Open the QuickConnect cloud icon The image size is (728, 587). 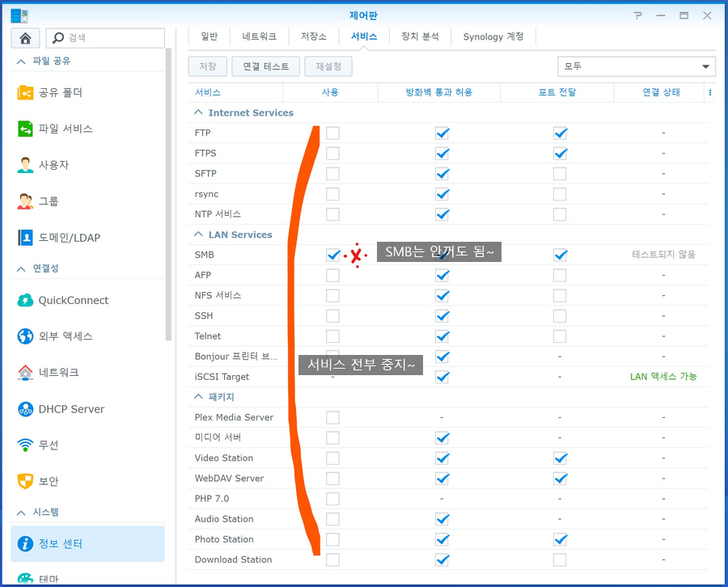25,300
